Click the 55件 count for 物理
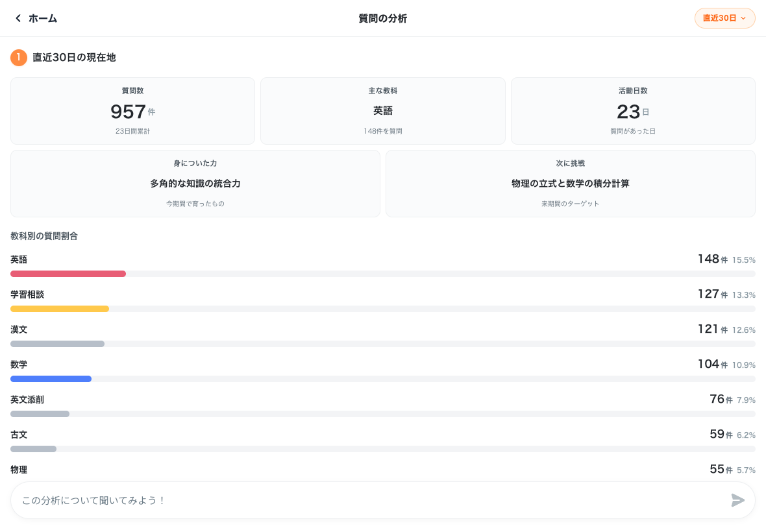766x532 pixels. (721, 470)
